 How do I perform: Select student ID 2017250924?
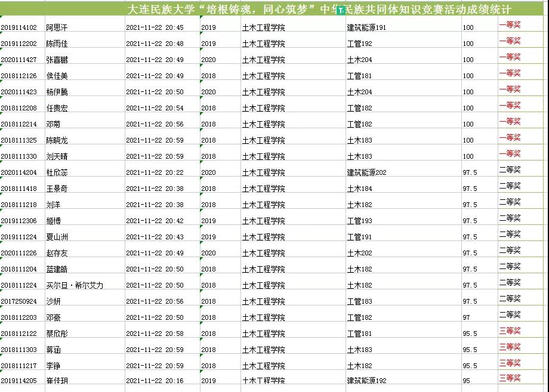click(18, 301)
